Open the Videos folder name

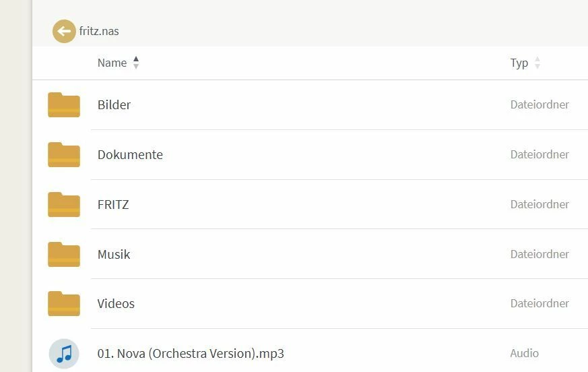tap(116, 304)
